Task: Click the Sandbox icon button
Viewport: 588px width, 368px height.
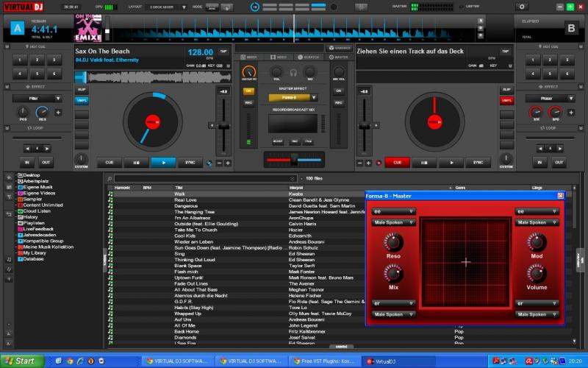Action: [x=340, y=48]
